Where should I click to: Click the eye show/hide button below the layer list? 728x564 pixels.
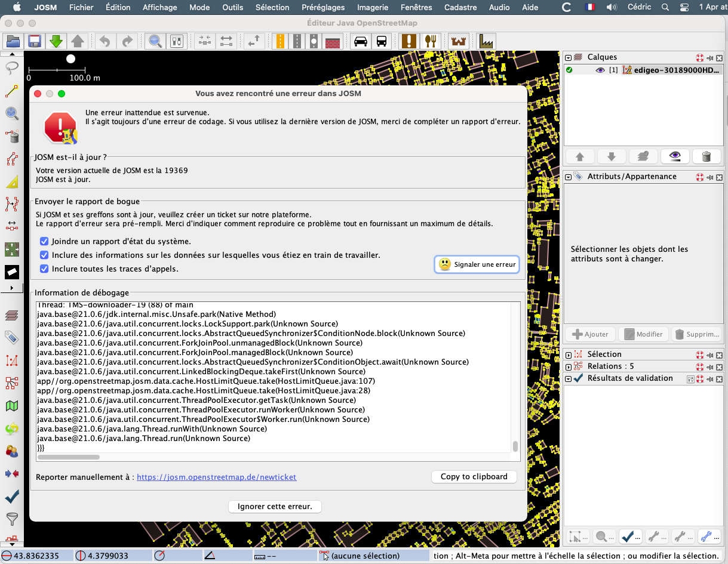coord(675,156)
